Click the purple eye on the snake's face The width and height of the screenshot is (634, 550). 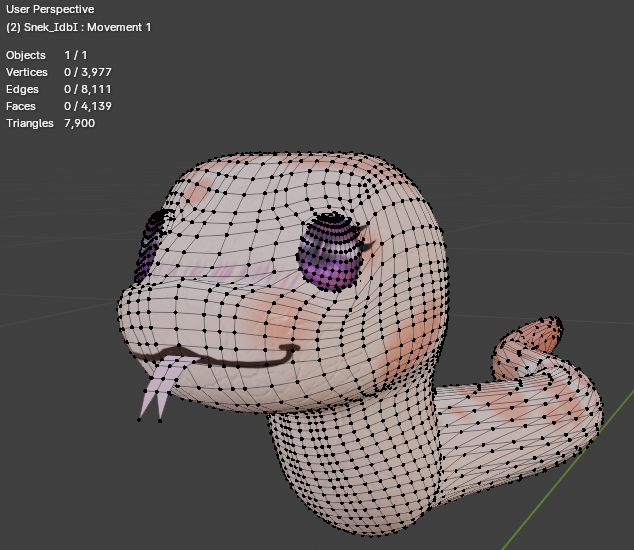pos(330,254)
